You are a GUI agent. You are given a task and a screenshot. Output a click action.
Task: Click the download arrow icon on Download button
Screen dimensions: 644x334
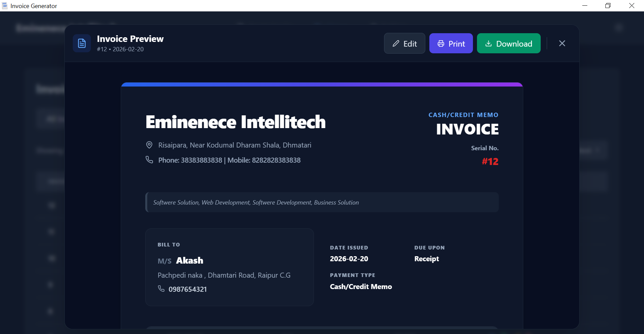tap(488, 44)
